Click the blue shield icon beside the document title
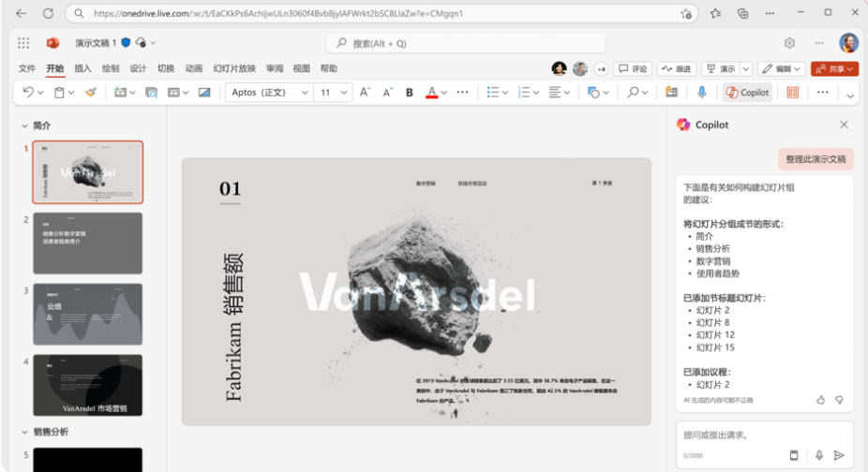Screen dimensions: 868x472 click(x=126, y=42)
